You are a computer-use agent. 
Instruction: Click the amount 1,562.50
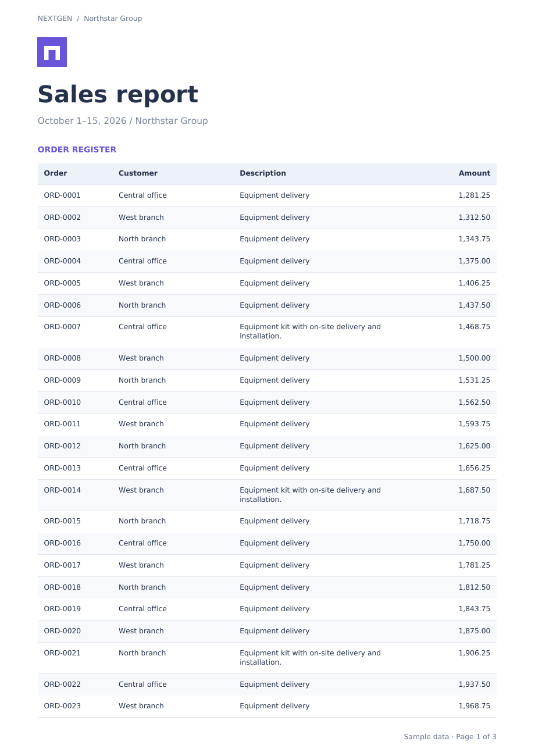tap(475, 402)
